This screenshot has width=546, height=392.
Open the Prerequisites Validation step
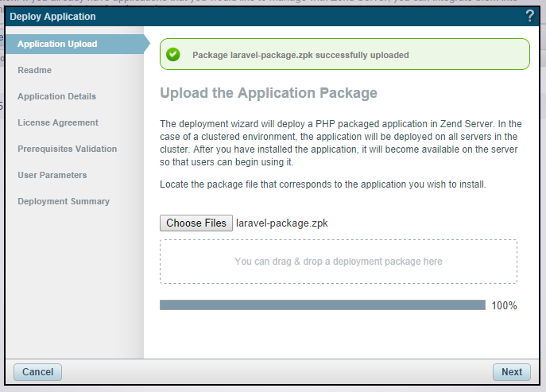[x=67, y=149]
